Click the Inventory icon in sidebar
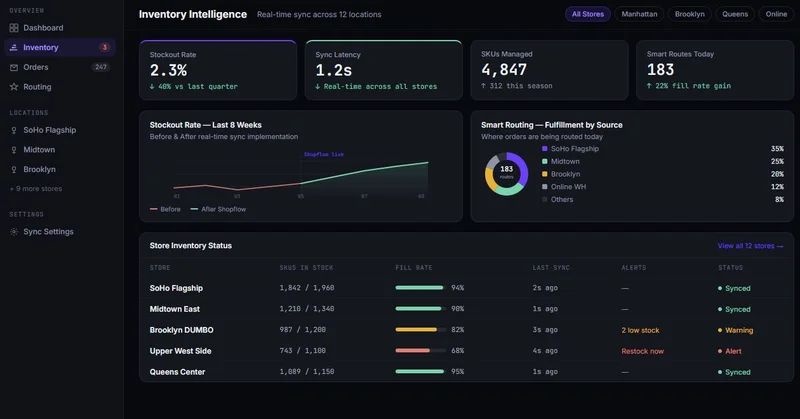This screenshot has width=800, height=419. (14, 47)
